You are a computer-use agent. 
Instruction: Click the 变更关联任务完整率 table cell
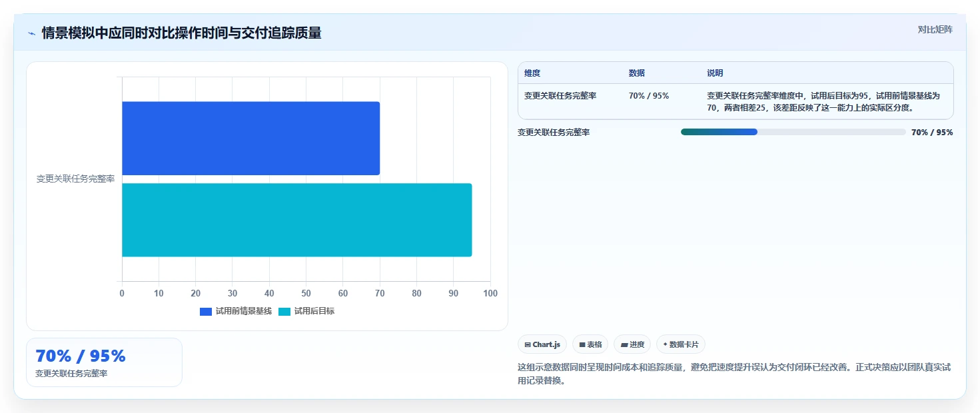(560, 96)
